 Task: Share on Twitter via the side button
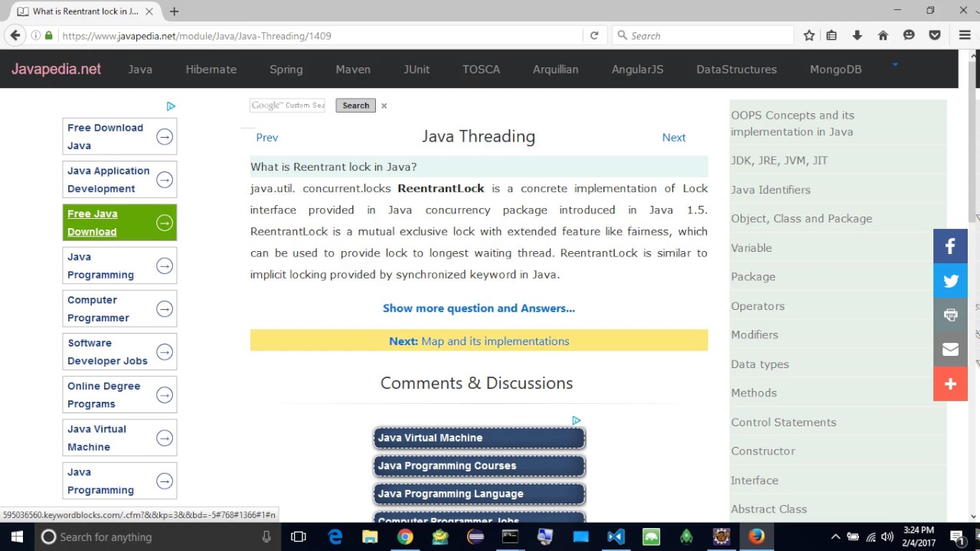click(x=950, y=280)
